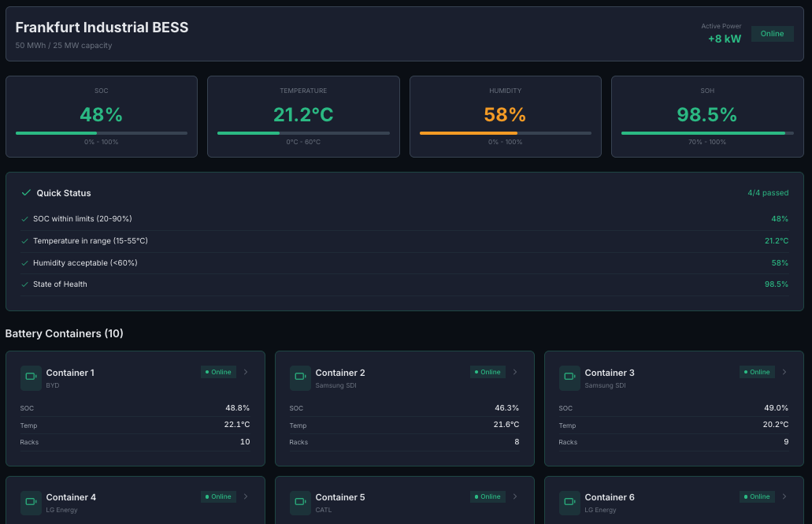Click the +8 kW Active Power readout
812x524 pixels.
point(724,38)
